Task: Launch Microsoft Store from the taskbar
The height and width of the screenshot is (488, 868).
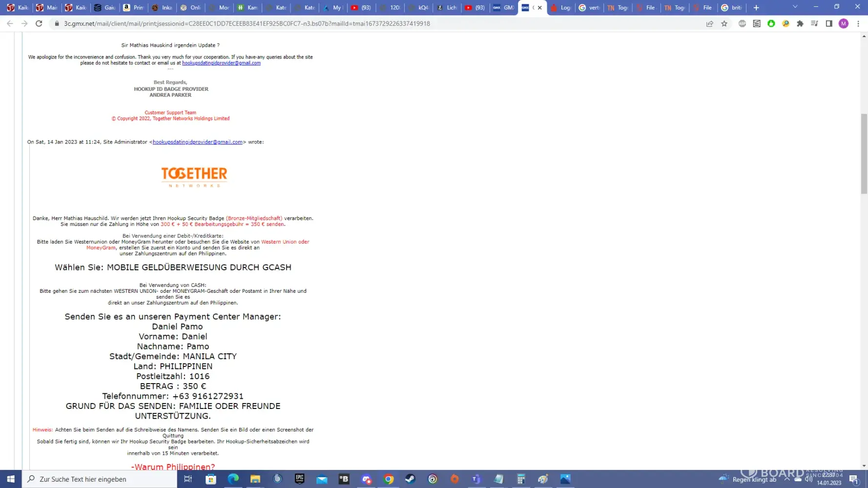Action: 211,479
